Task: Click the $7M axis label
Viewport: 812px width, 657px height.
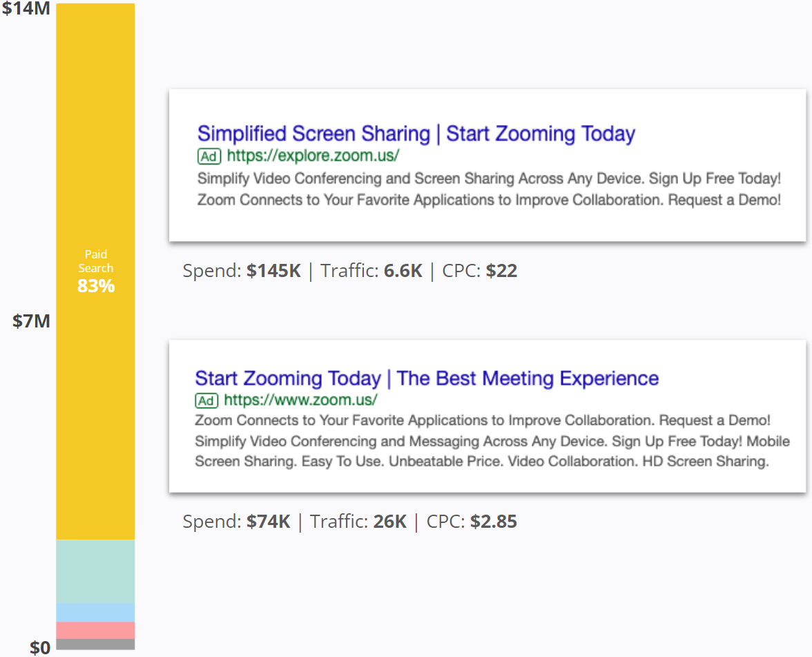Action: (x=32, y=321)
